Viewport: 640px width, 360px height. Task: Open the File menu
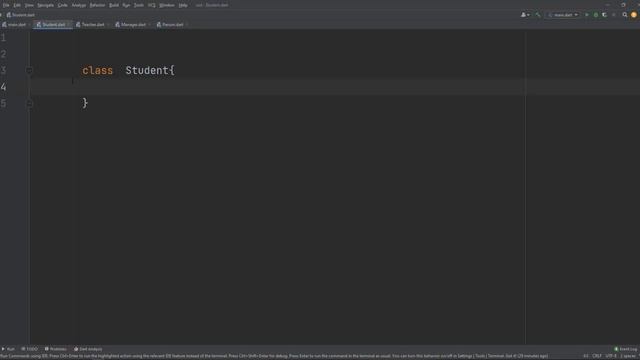point(6,5)
